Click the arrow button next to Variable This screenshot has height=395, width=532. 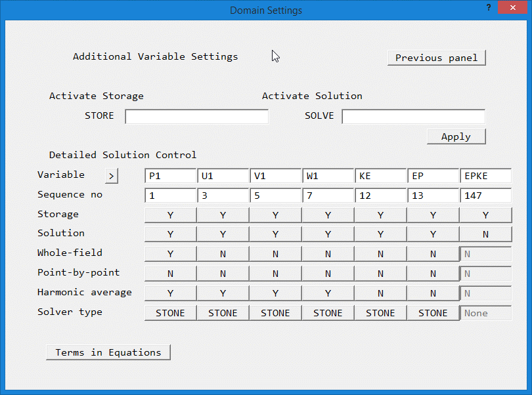point(112,176)
